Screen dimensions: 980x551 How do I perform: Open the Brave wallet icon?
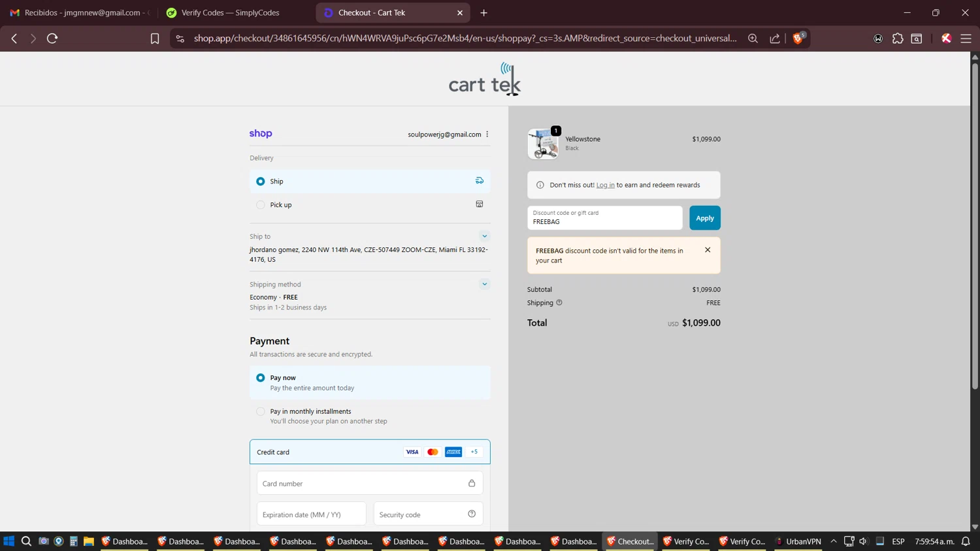pos(878,39)
